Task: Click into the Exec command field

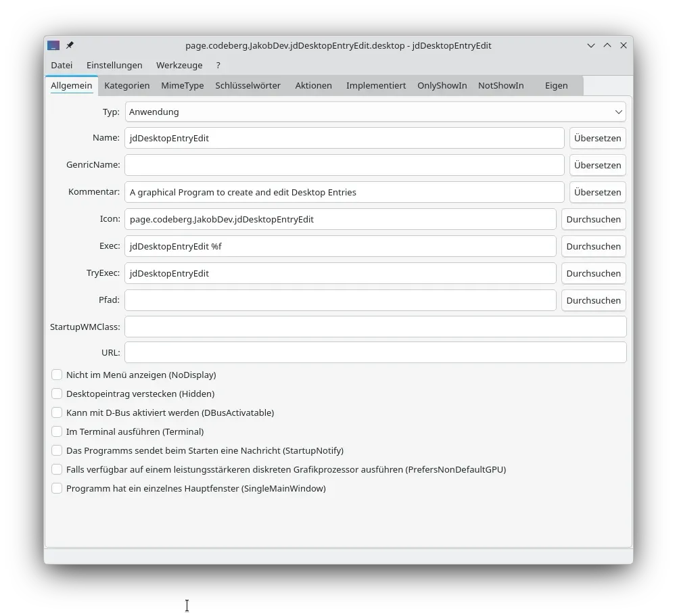Action: tap(341, 247)
